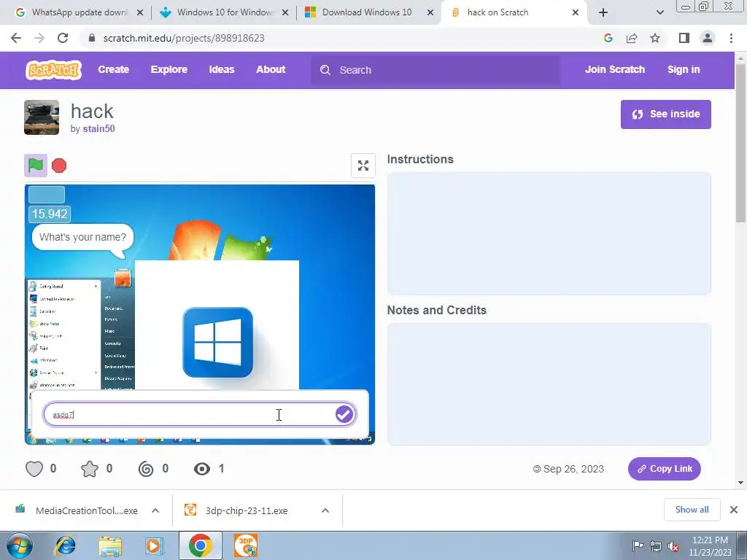
Task: Click the green flag to start the project
Action: [x=36, y=166]
